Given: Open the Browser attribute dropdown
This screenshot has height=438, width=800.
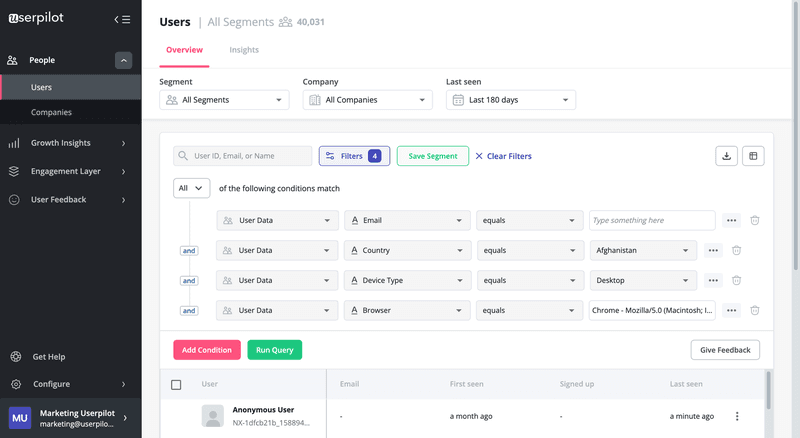Looking at the screenshot, I should [407, 310].
